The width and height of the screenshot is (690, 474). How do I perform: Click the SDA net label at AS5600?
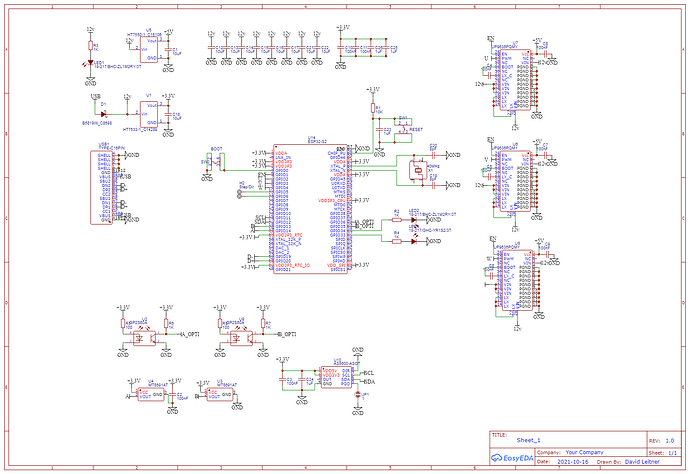(369, 382)
